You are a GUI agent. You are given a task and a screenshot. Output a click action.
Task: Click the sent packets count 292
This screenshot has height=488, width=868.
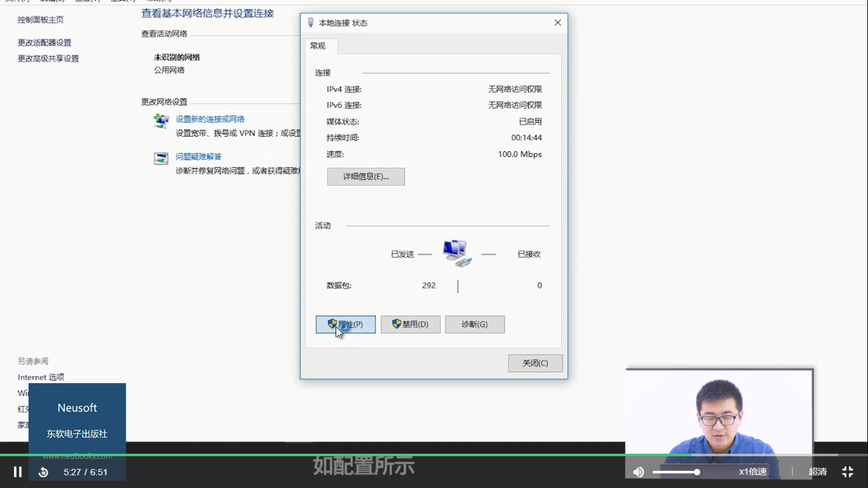click(429, 285)
